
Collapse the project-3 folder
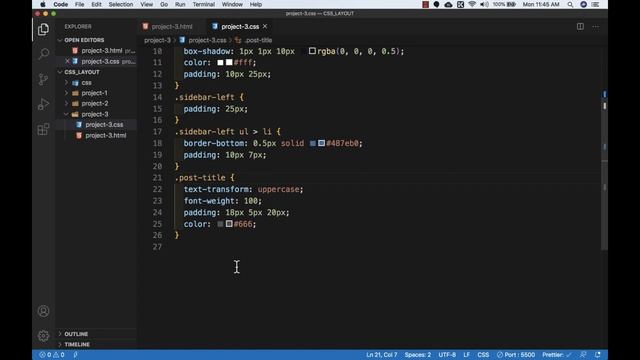95,114
